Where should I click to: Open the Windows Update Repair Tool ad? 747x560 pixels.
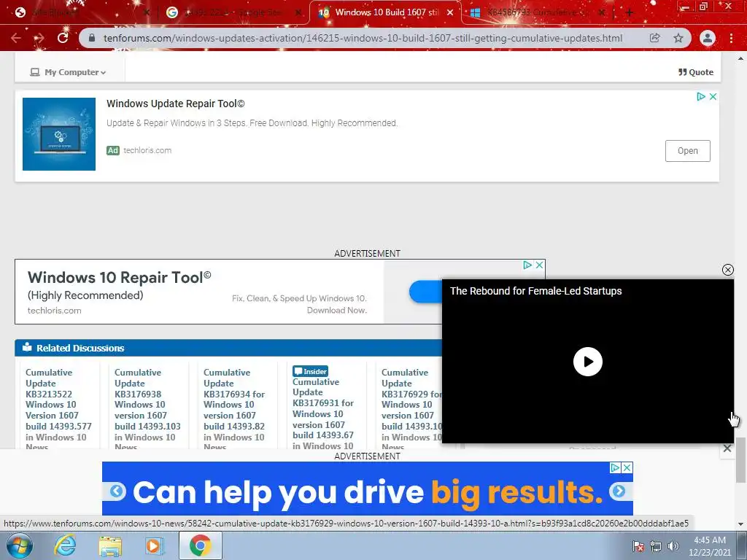point(687,151)
